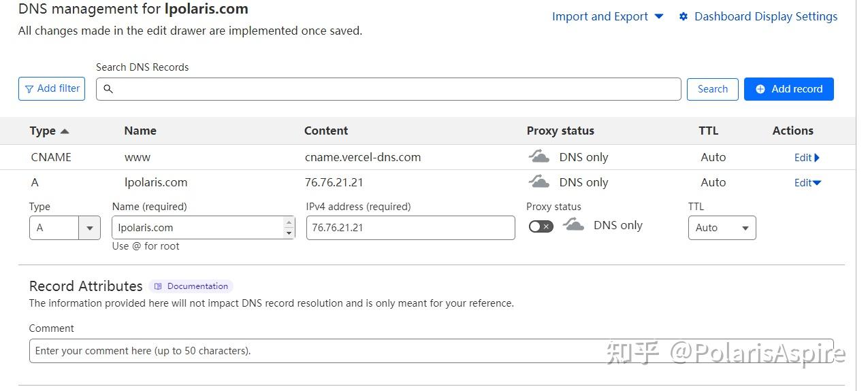
Task: Open the record Type dropdown showing A
Action: [65, 228]
